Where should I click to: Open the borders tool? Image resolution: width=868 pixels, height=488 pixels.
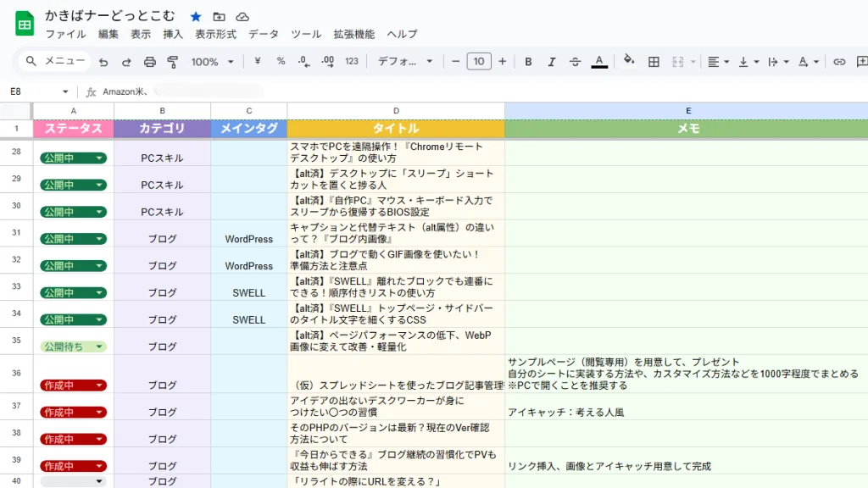click(x=653, y=61)
